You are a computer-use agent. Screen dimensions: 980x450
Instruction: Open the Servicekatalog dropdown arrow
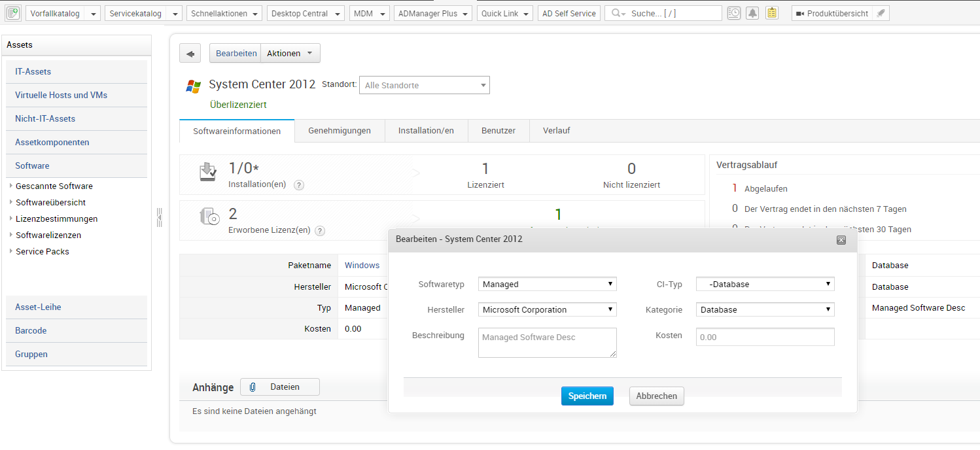click(174, 14)
